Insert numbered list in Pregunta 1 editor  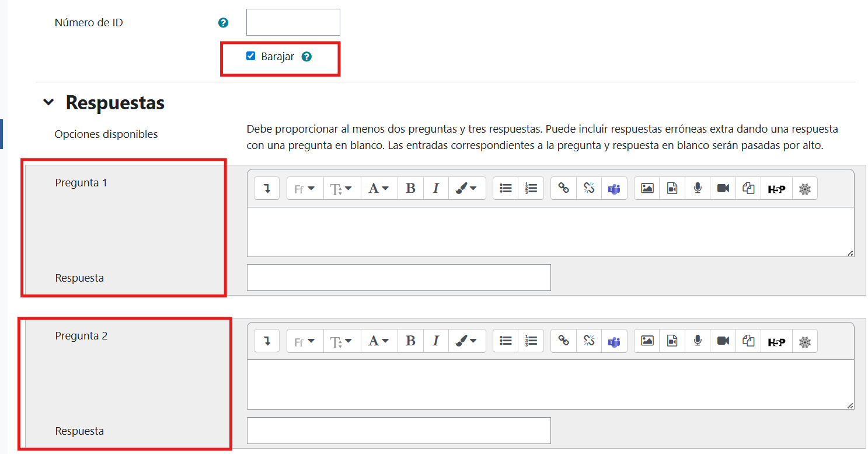pos(531,188)
